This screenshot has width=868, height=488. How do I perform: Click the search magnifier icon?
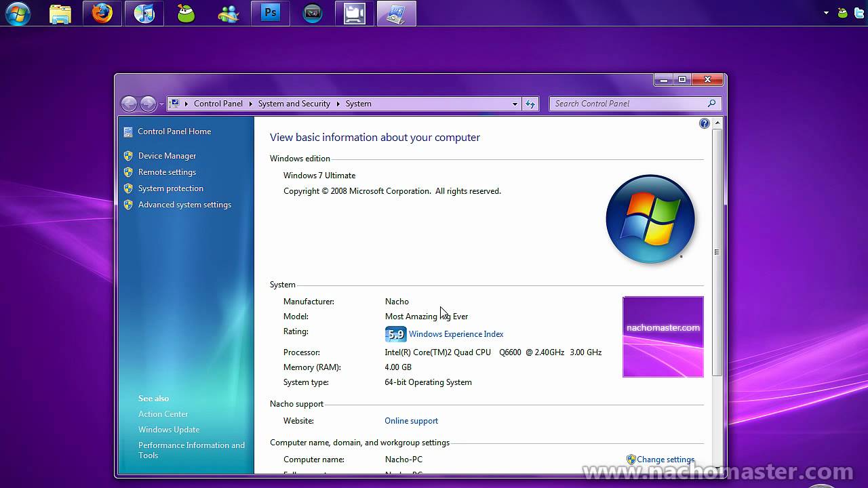pos(711,104)
